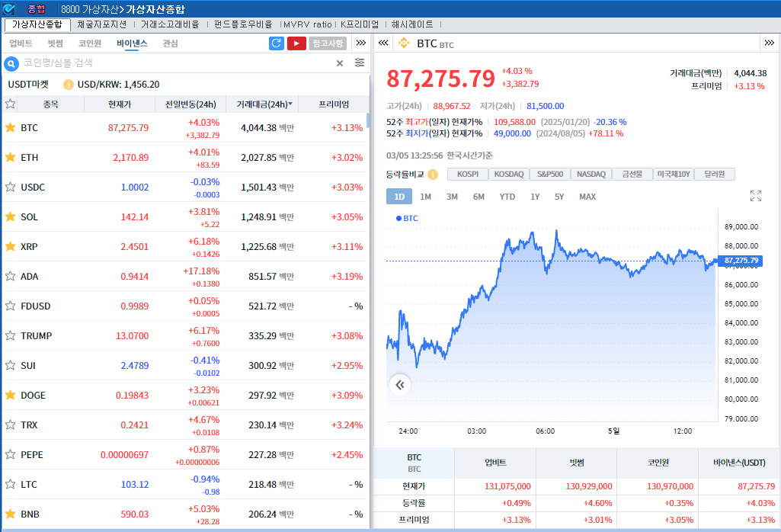Viewport: 781px width, 532px height.
Task: Clear the coin search with the X icon
Action: [x=340, y=63]
